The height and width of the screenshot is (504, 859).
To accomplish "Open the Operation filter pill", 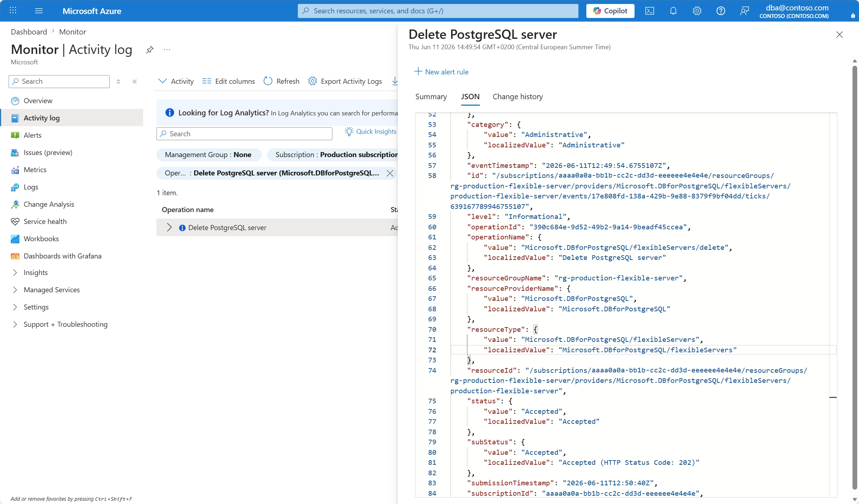I will point(272,173).
